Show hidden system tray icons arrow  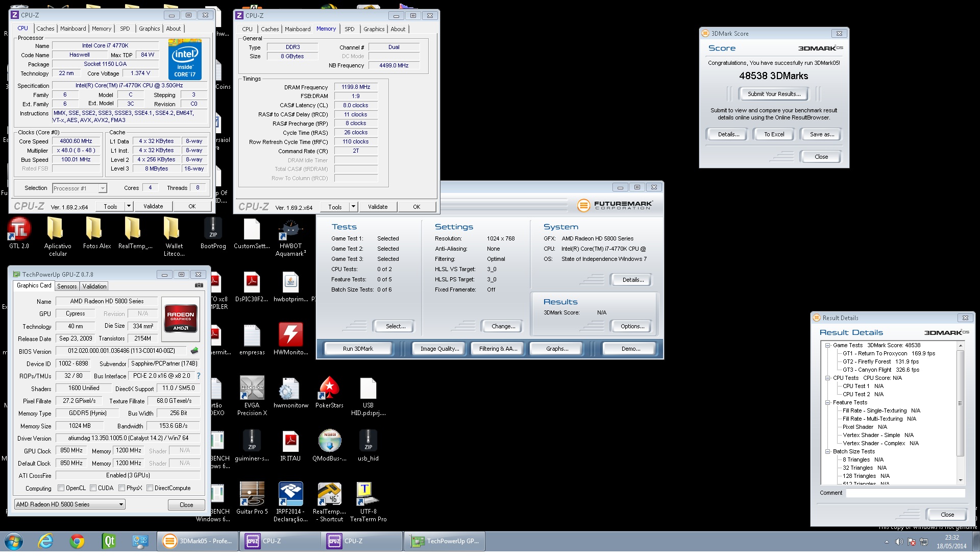[x=887, y=542]
